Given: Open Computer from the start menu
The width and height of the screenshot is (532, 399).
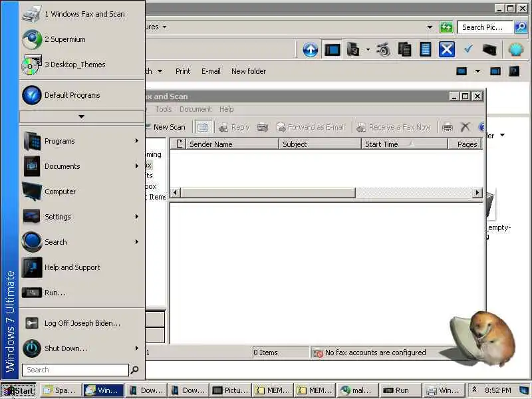Looking at the screenshot, I should [x=82, y=192].
